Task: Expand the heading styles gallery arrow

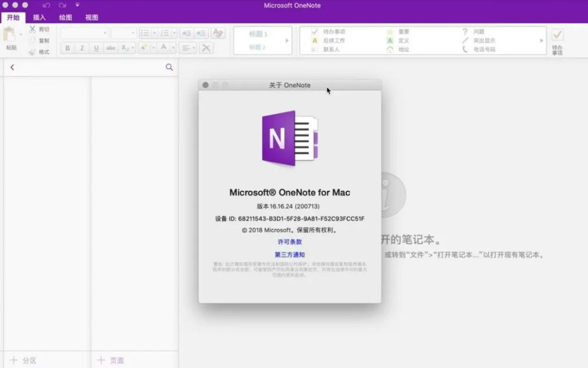Action: (x=287, y=40)
